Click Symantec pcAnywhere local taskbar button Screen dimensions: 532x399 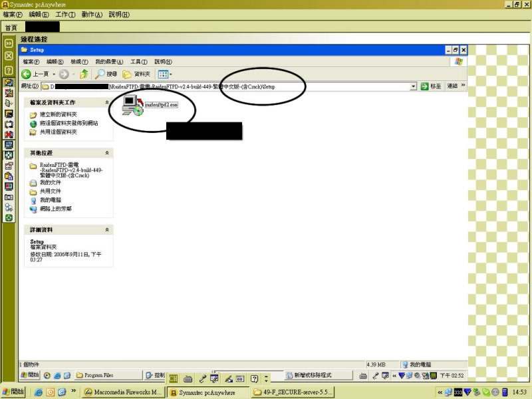207,392
